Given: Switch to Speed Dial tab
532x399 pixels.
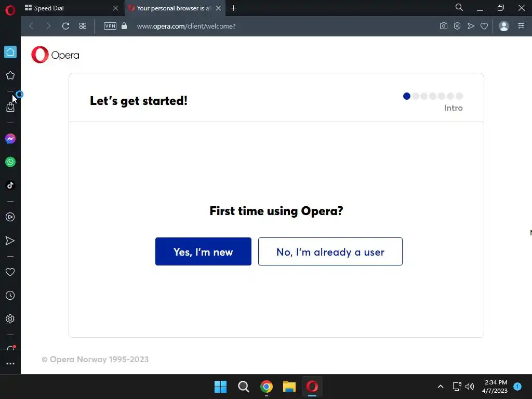Looking at the screenshot, I should click(69, 8).
